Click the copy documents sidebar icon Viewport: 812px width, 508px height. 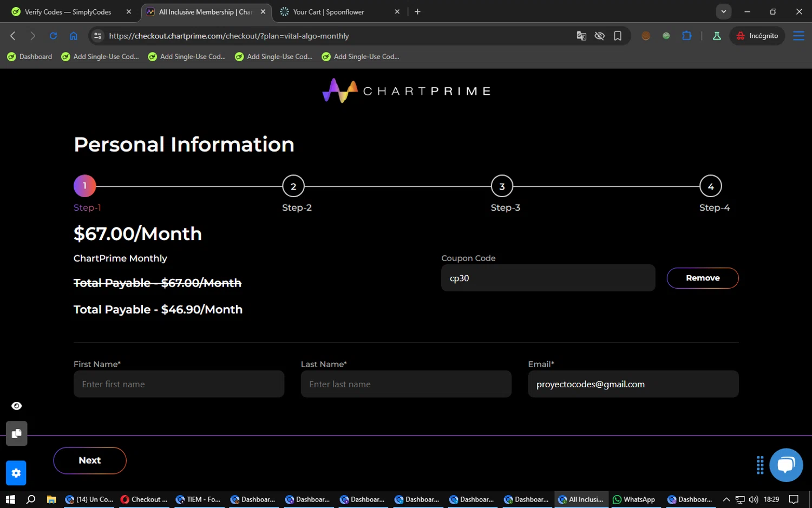coord(16,433)
